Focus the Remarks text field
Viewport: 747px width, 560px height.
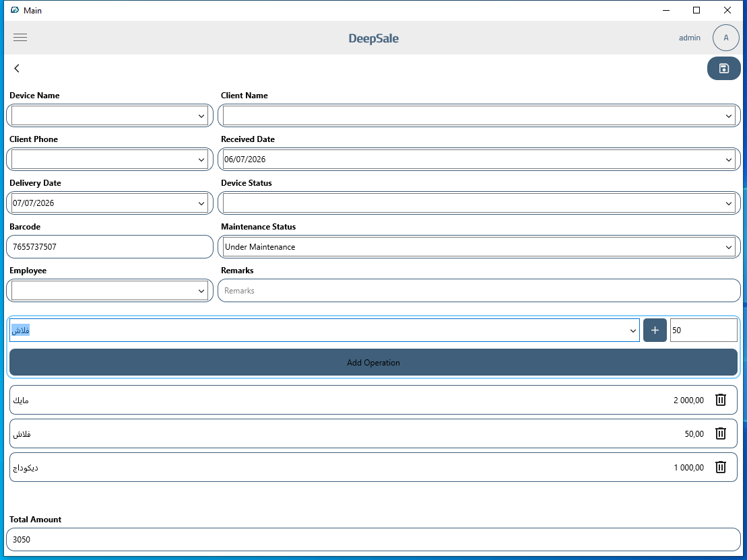(479, 291)
